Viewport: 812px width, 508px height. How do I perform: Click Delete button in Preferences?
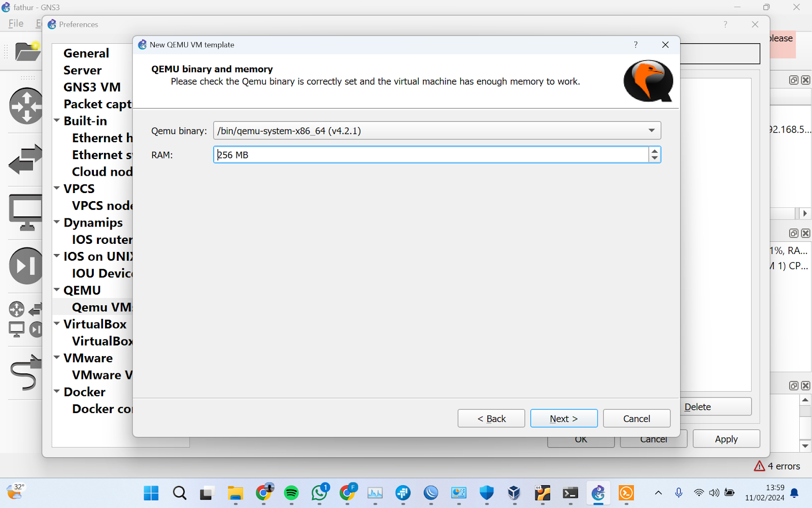[x=716, y=407]
